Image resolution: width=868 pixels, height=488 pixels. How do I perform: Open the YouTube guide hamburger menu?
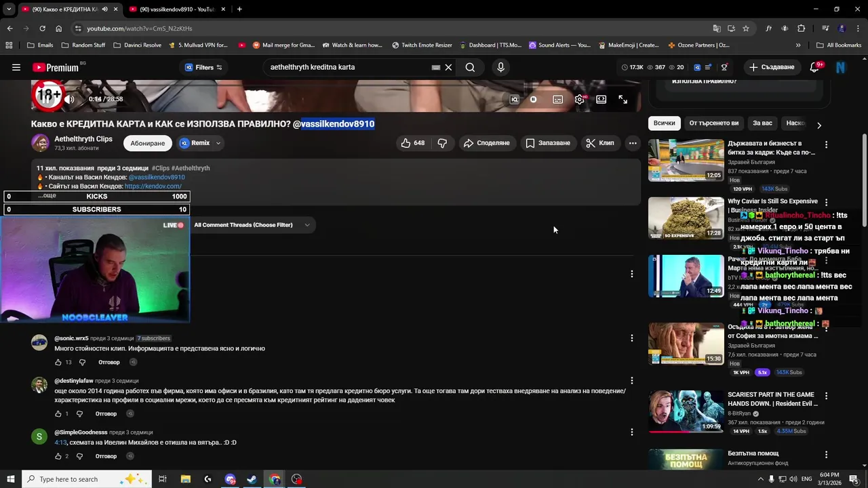16,67
